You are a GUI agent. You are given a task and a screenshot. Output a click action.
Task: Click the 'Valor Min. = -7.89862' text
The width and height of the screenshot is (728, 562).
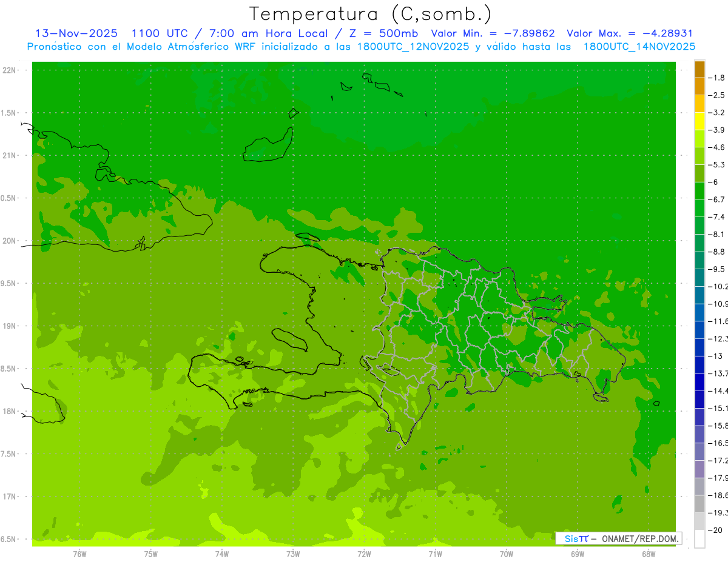pyautogui.click(x=493, y=33)
